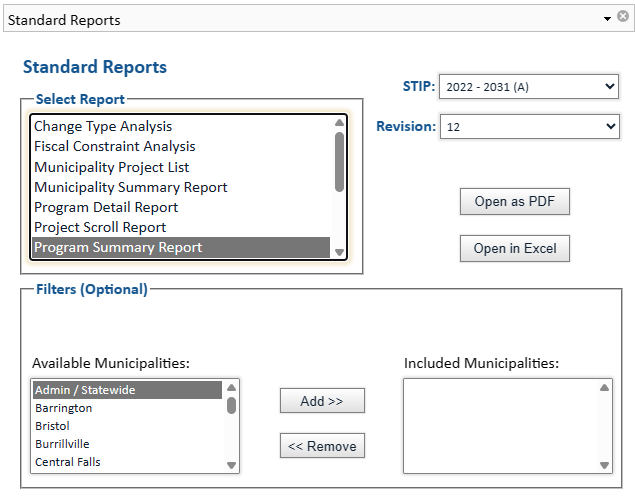Click the Add >> button

click(x=322, y=401)
